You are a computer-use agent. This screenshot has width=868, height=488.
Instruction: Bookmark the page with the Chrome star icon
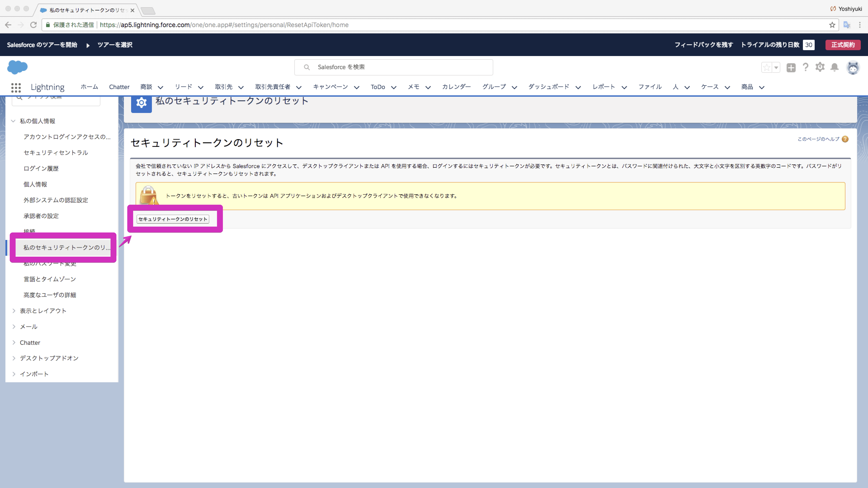point(832,25)
